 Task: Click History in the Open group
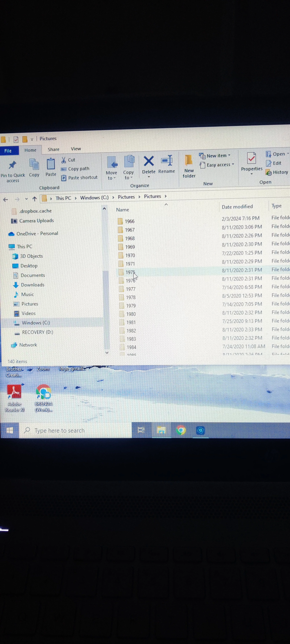[x=277, y=172]
